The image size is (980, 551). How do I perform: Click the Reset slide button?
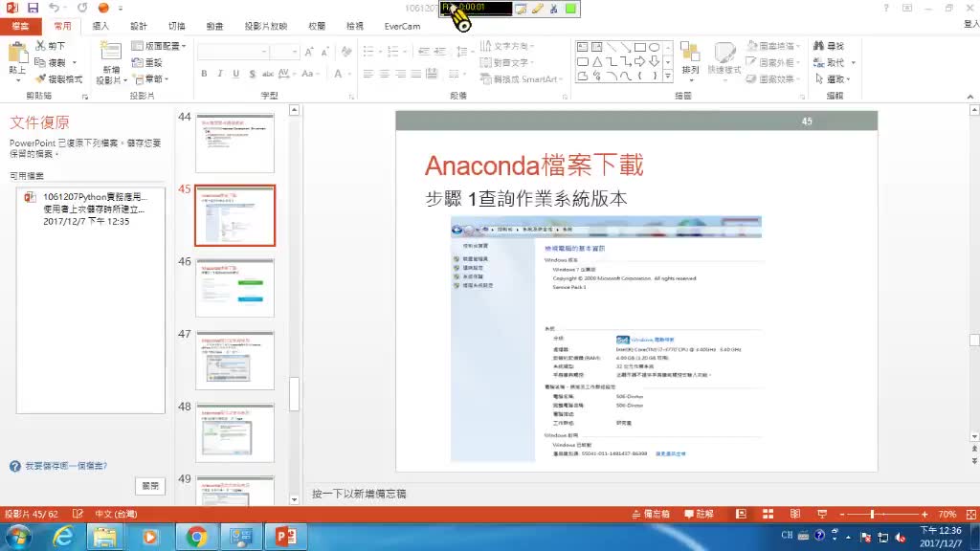146,62
